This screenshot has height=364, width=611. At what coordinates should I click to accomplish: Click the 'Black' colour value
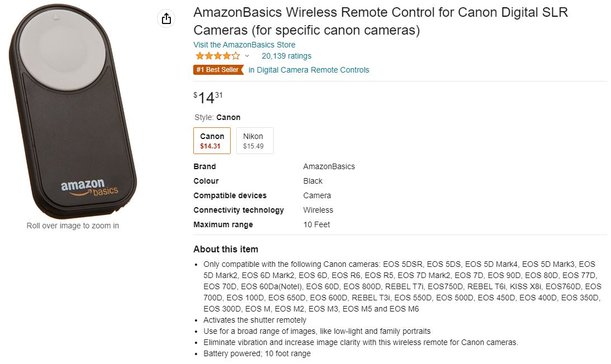pos(313,181)
